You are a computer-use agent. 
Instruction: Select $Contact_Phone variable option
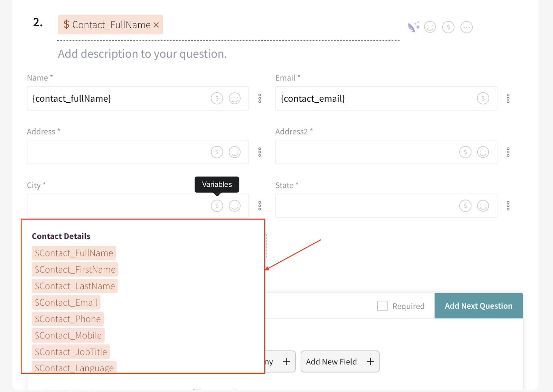tap(68, 319)
